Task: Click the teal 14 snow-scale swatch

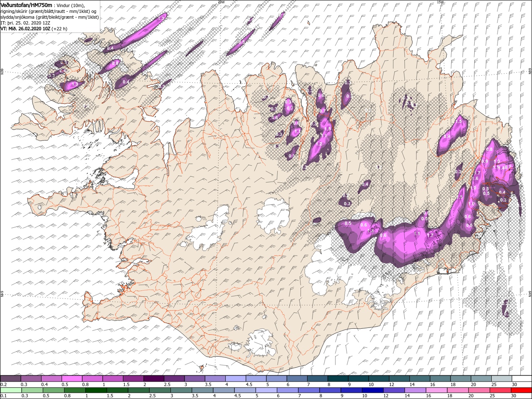Action: click(x=420, y=379)
